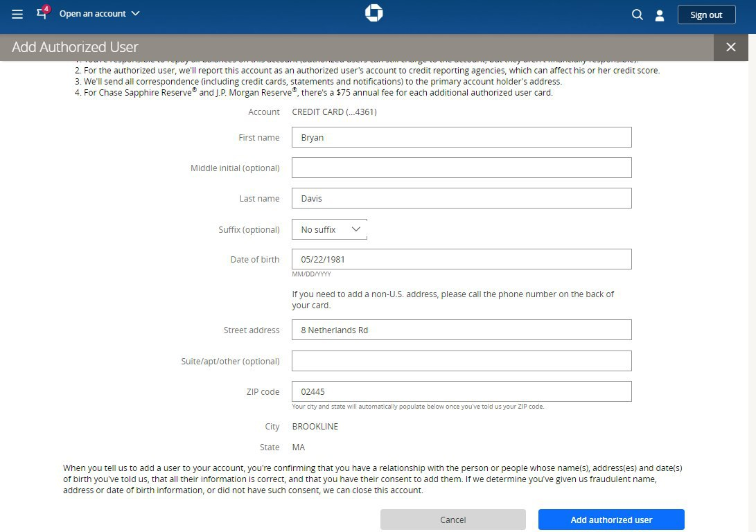This screenshot has width=756, height=532.
Task: Open the search magnifier icon
Action: tap(637, 15)
